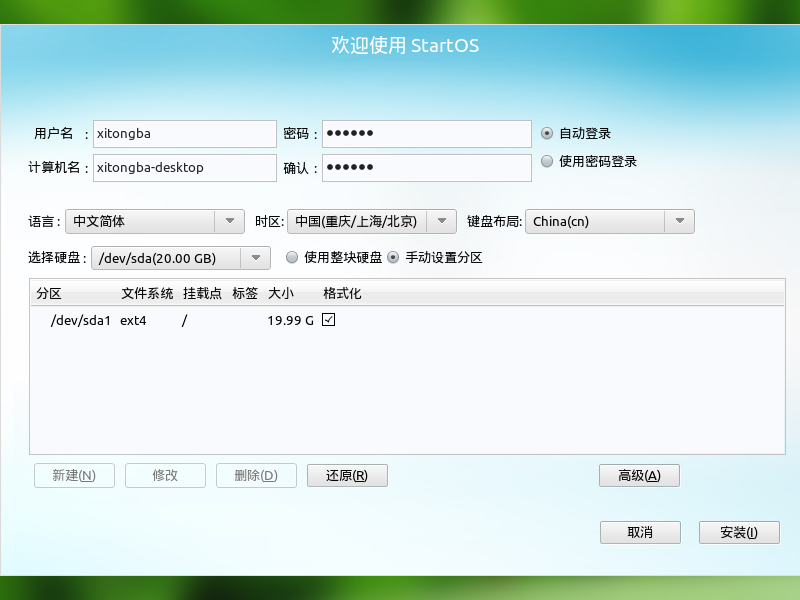Click the 取消 cancel button
The image size is (800, 600).
point(640,533)
